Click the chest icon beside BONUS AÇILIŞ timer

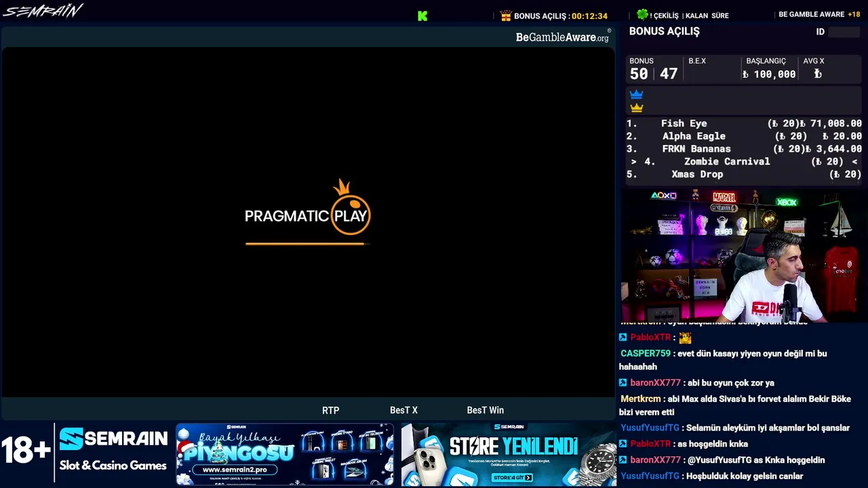pyautogui.click(x=505, y=16)
